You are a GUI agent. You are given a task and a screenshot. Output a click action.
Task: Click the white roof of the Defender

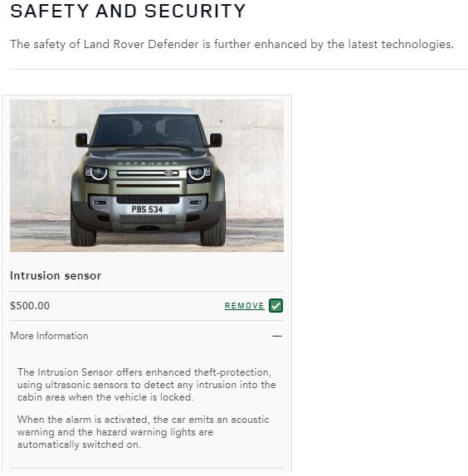pos(149,110)
